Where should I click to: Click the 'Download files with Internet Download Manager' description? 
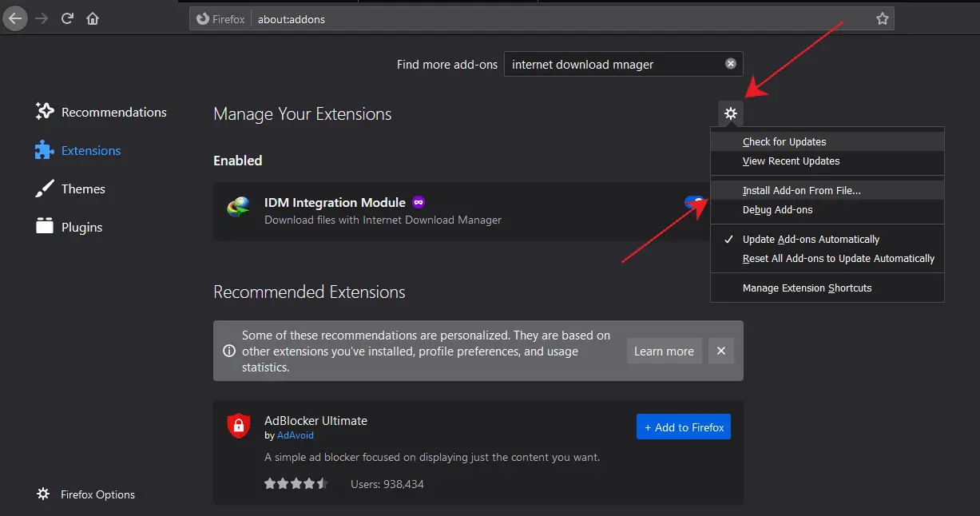(383, 220)
